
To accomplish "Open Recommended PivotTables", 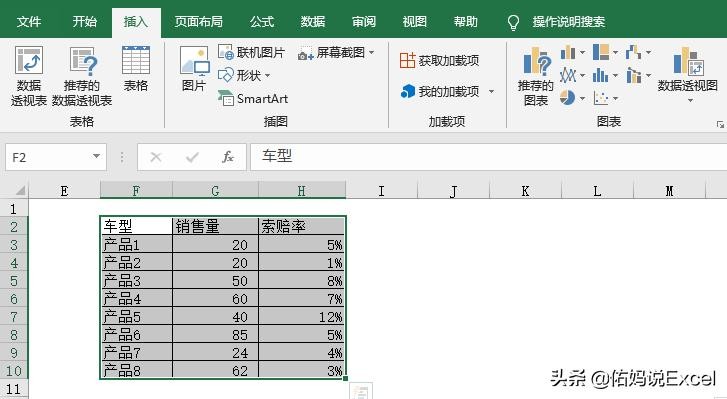I will point(82,76).
